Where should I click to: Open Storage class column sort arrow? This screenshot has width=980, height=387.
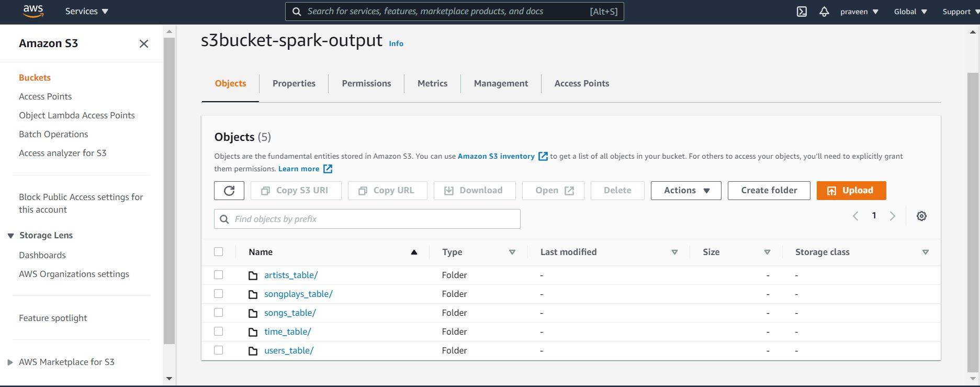pos(925,252)
